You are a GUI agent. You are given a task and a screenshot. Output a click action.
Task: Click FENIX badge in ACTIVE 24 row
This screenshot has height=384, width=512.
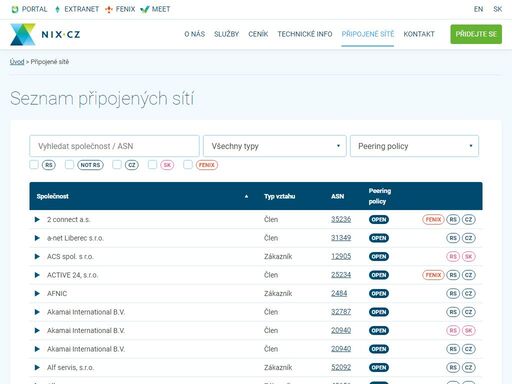tap(433, 275)
